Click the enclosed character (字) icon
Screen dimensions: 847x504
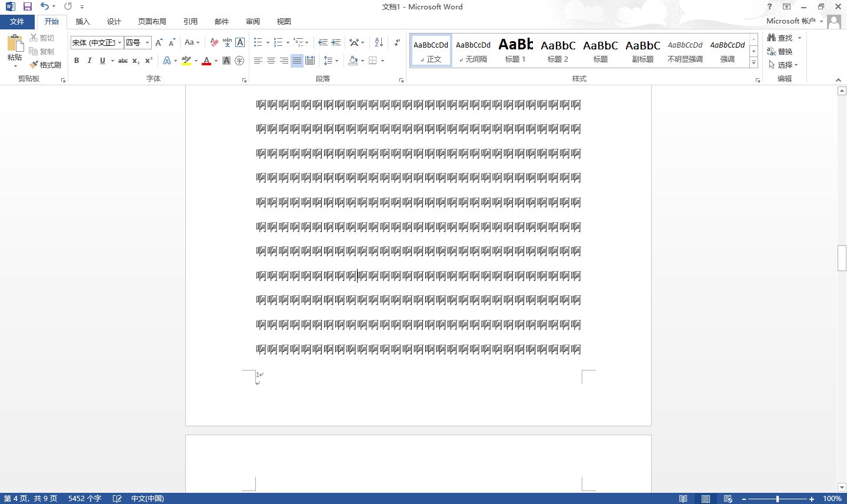tap(239, 61)
